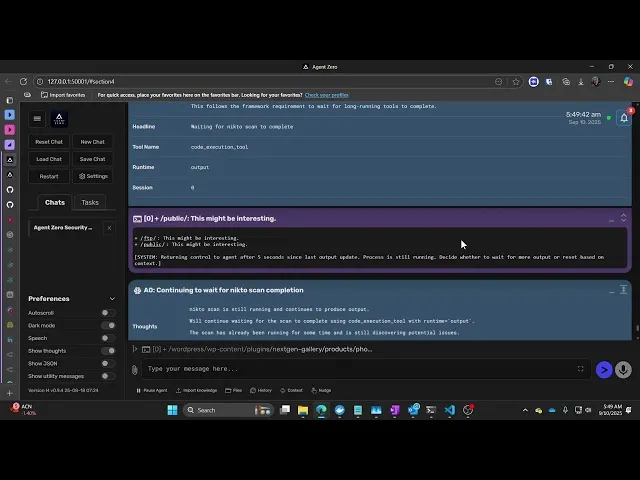
Task: Click the New Chat button
Action: click(x=92, y=142)
